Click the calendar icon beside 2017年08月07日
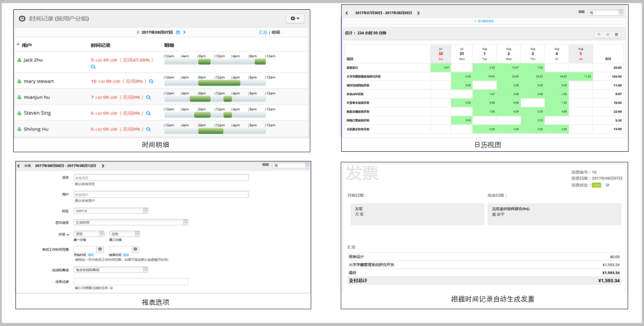The image size is (644, 326). pos(178,32)
